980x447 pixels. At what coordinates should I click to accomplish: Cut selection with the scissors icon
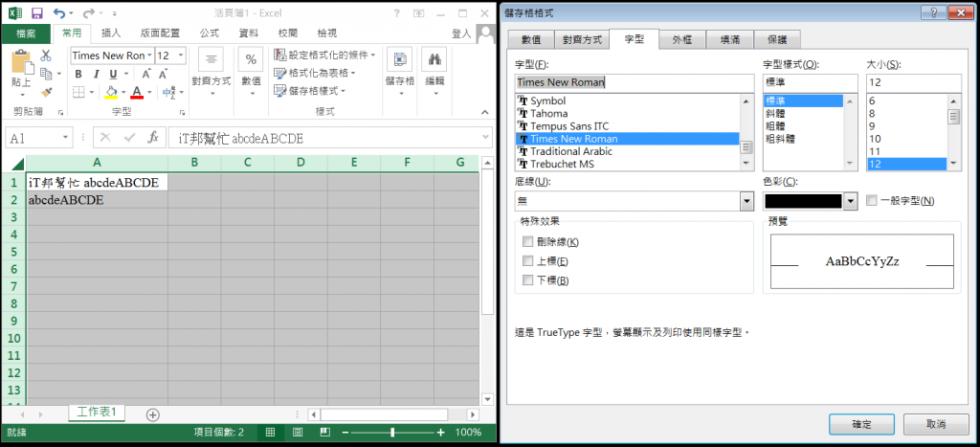pos(46,56)
